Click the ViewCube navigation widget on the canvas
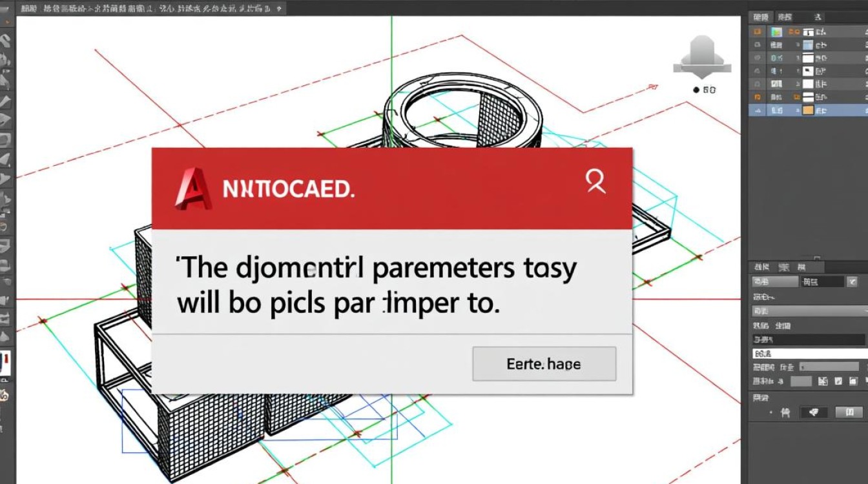 [x=701, y=58]
